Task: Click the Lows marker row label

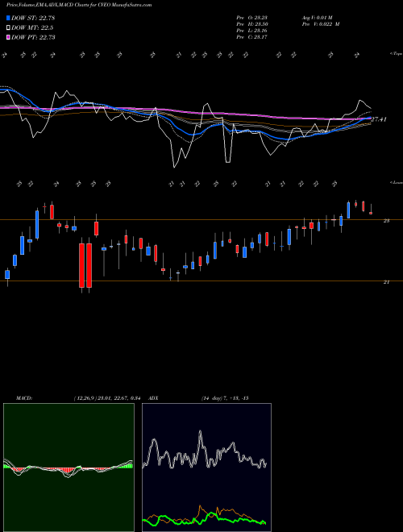Action: coord(396,182)
